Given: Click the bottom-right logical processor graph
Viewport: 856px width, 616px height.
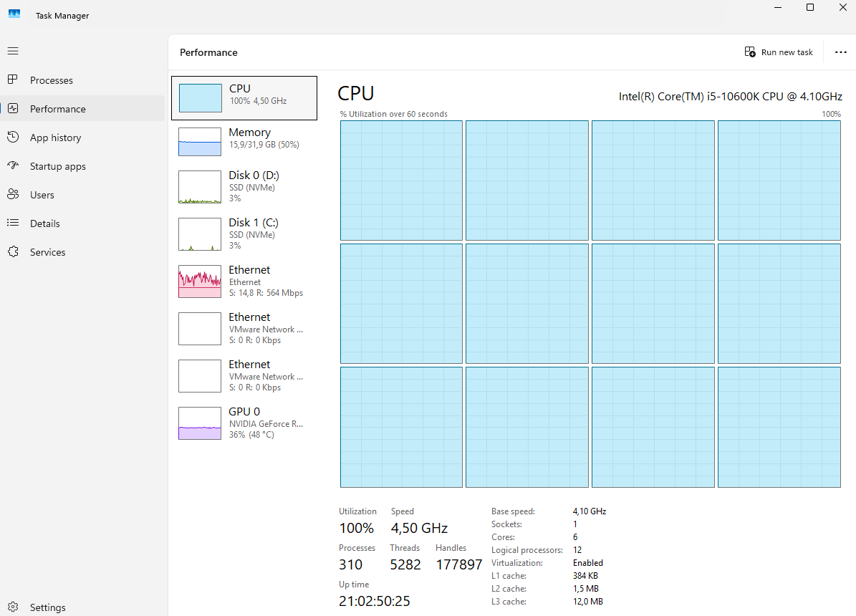Looking at the screenshot, I should [x=779, y=427].
